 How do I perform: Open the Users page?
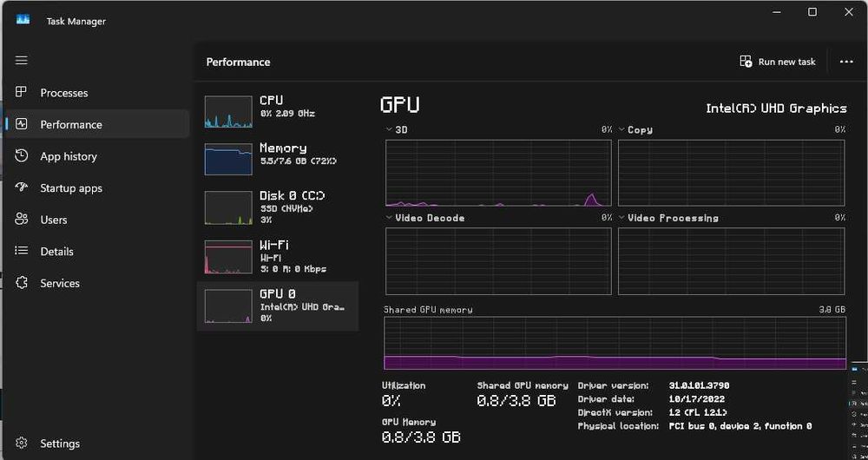(x=97, y=220)
